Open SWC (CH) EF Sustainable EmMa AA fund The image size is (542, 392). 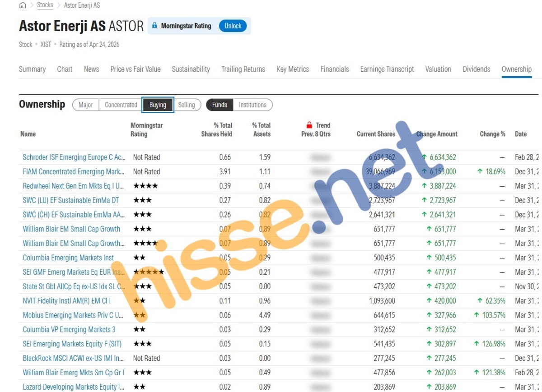tap(74, 215)
